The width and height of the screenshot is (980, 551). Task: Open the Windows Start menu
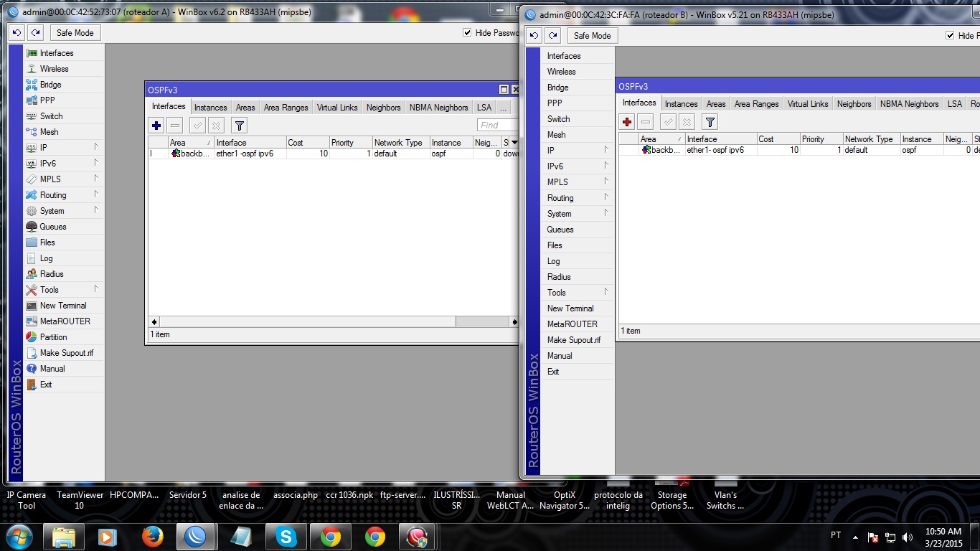pyautogui.click(x=19, y=537)
